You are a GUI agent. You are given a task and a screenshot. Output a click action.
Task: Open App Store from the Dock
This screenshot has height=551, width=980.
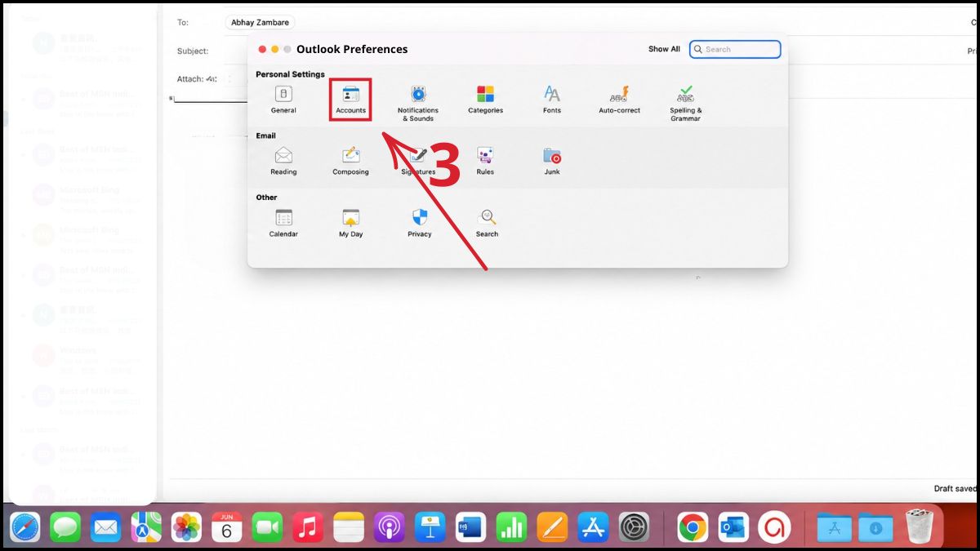593,527
